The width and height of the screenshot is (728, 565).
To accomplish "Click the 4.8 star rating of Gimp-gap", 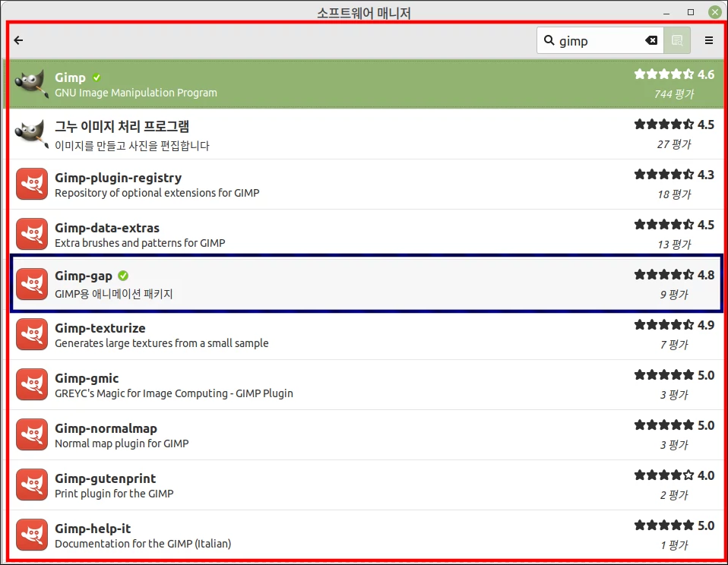I will coord(674,275).
